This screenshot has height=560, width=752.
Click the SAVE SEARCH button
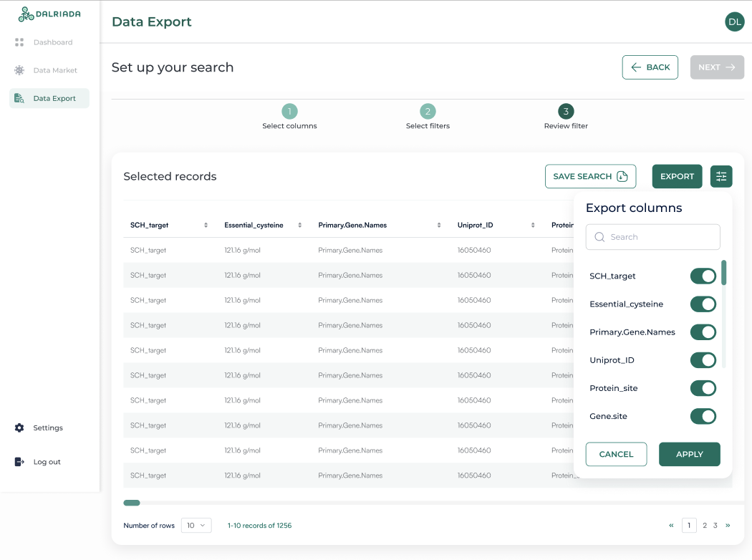(590, 176)
